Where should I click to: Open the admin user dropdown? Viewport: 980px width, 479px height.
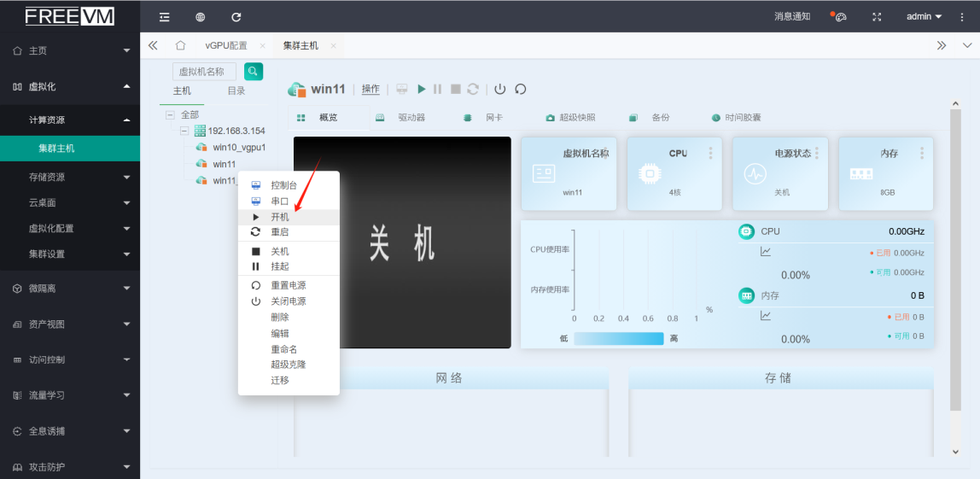[x=924, y=16]
